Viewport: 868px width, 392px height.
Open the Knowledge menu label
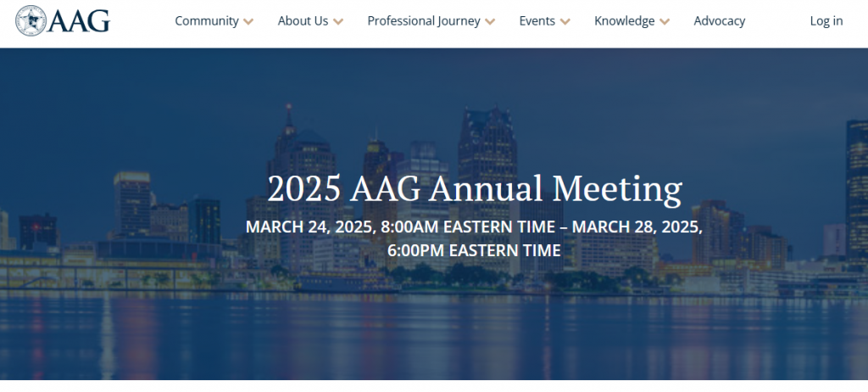point(625,21)
